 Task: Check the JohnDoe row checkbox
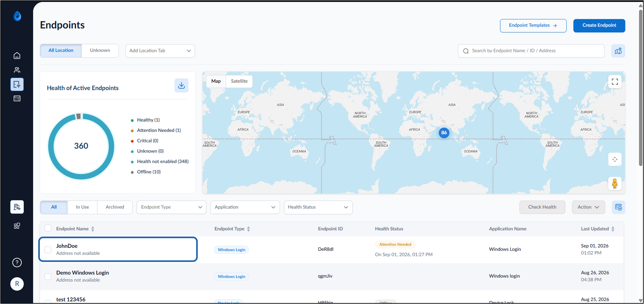(48, 250)
